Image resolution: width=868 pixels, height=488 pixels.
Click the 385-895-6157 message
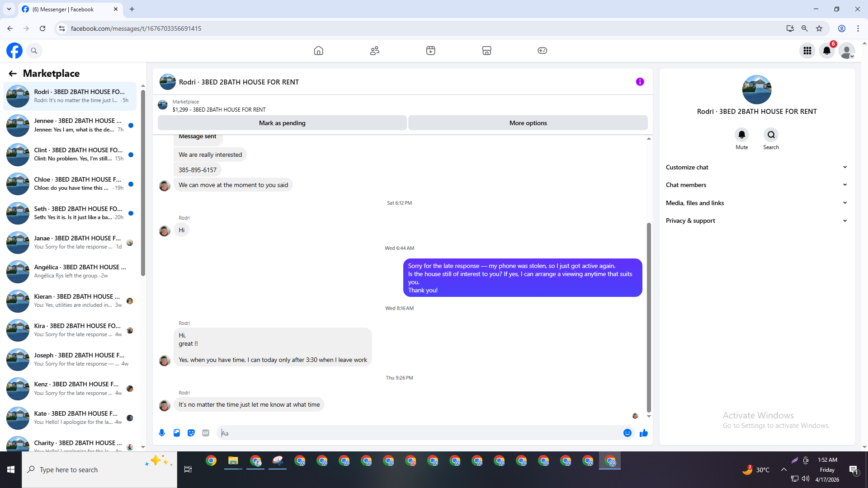pos(198,170)
